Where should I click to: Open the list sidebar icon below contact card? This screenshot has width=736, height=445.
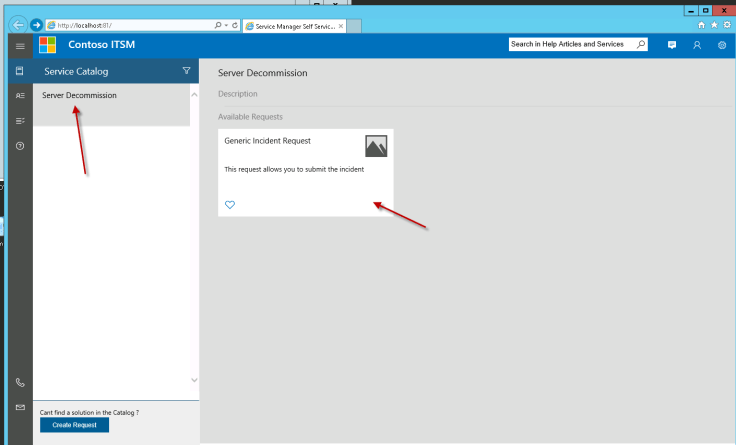click(x=19, y=121)
